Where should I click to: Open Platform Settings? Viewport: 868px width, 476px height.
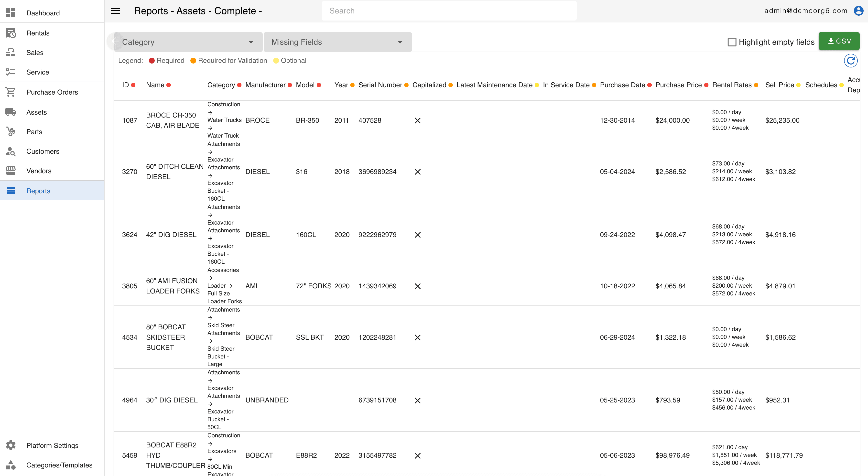52,445
